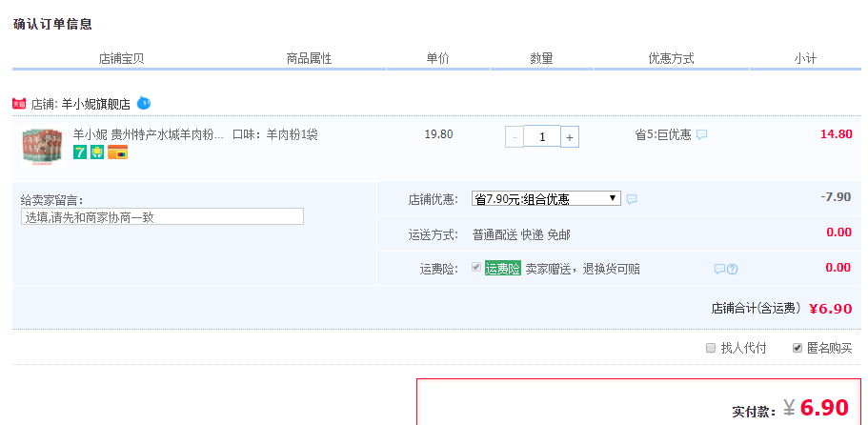Click the 单价 column header
868x425 pixels.
(438, 59)
